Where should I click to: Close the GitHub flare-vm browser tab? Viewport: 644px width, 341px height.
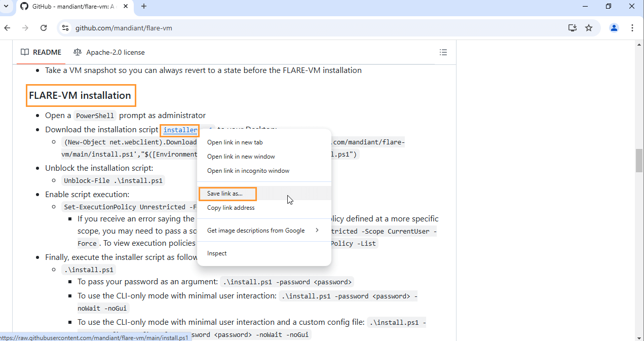(x=125, y=7)
